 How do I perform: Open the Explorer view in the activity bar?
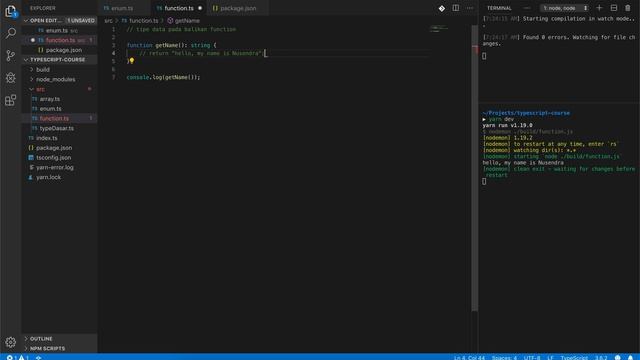point(11,11)
